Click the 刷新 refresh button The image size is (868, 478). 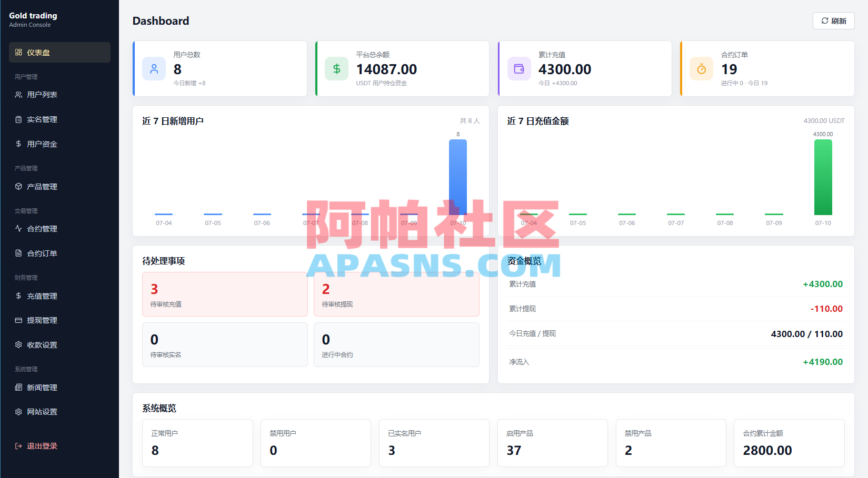point(833,21)
